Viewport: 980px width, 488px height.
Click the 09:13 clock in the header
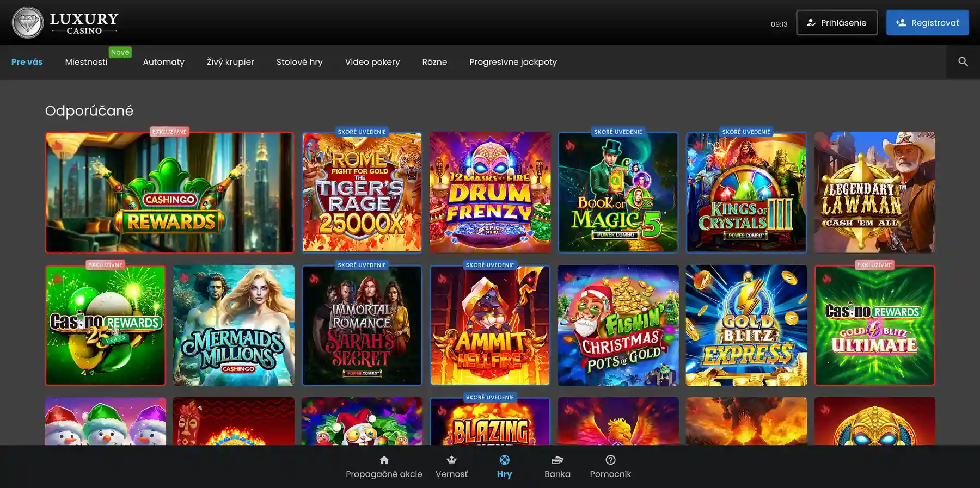(779, 24)
